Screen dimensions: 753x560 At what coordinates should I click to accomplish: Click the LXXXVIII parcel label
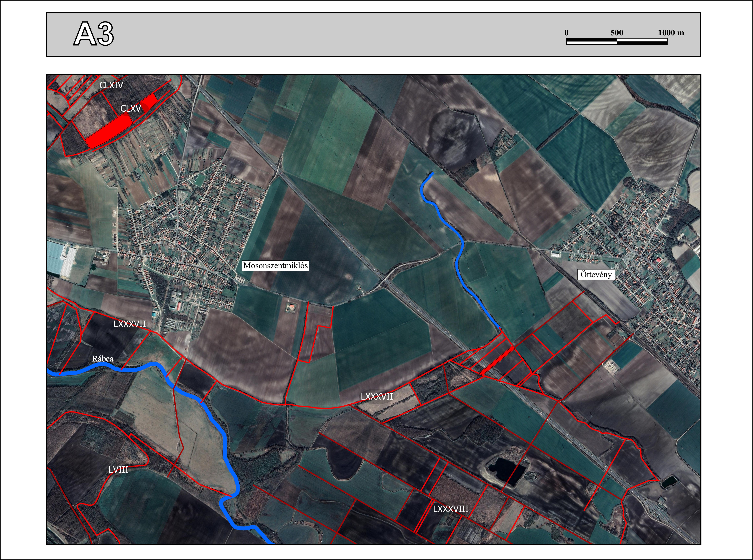coord(451,509)
